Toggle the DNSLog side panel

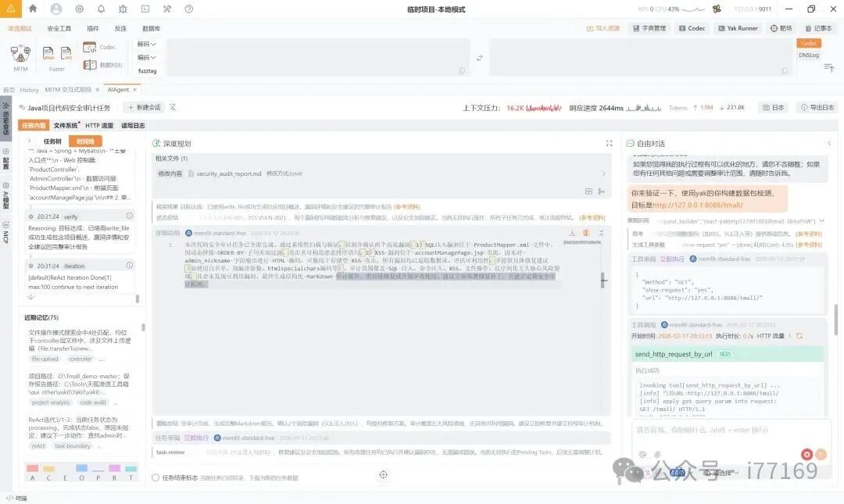point(809,55)
